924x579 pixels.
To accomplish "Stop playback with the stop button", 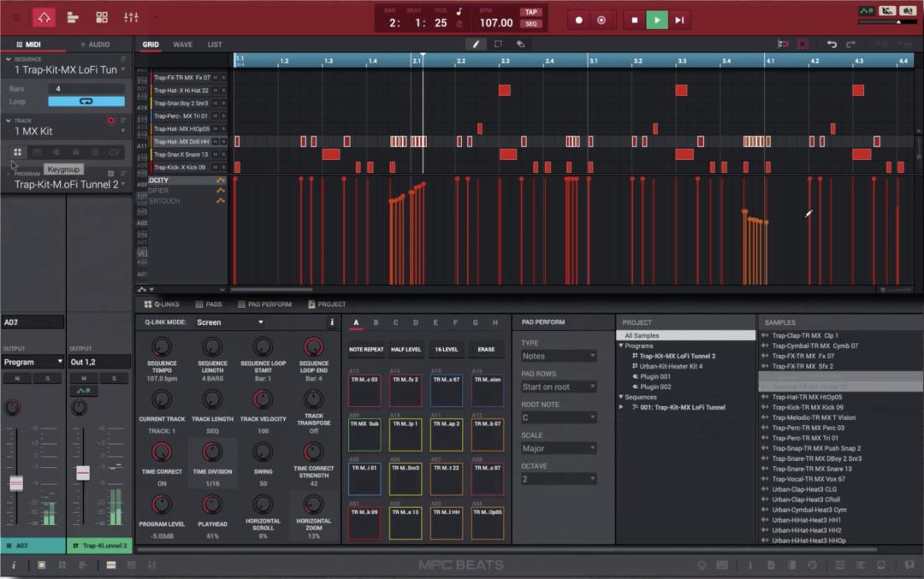I will click(x=634, y=20).
